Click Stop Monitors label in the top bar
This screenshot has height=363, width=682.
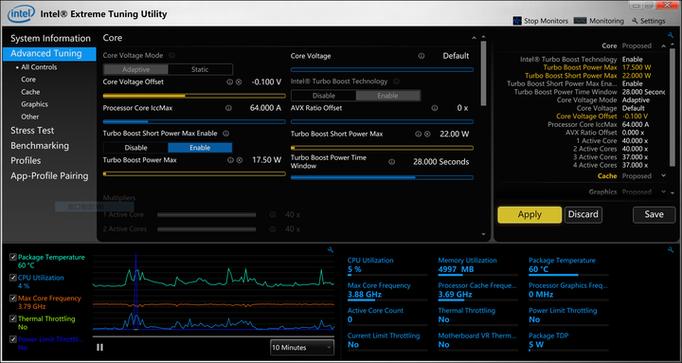point(546,21)
